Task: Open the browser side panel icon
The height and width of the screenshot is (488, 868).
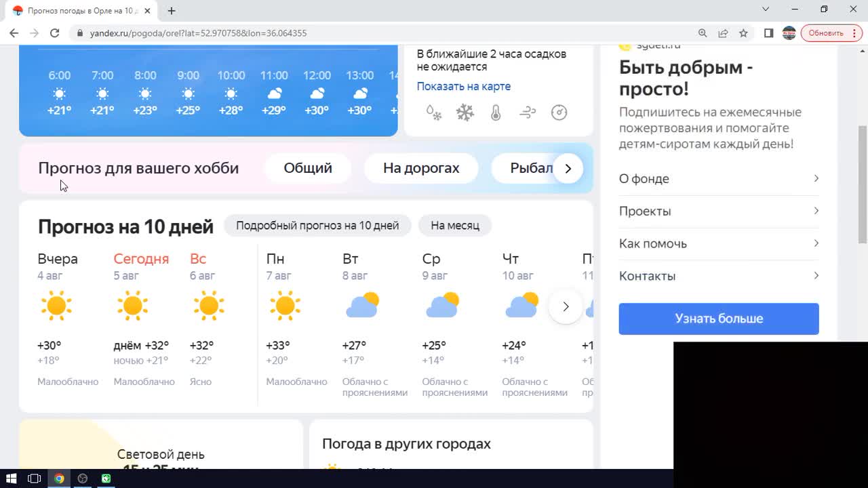Action: click(x=768, y=33)
